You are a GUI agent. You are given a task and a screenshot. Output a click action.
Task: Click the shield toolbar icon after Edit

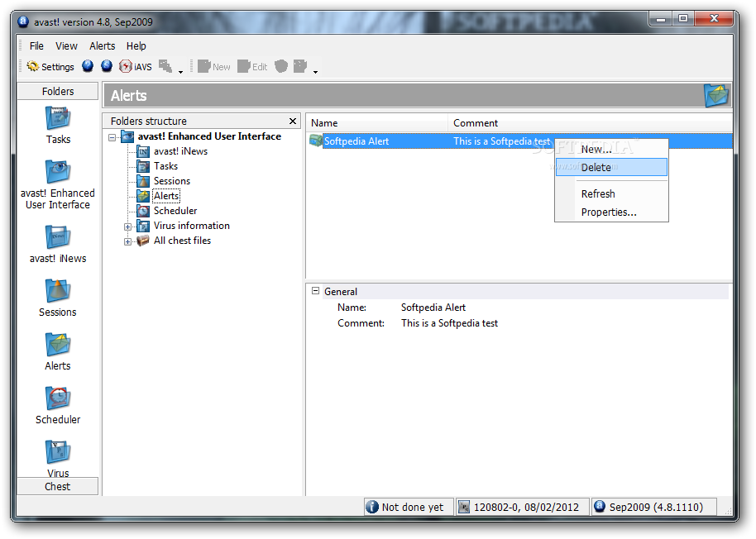coord(281,66)
